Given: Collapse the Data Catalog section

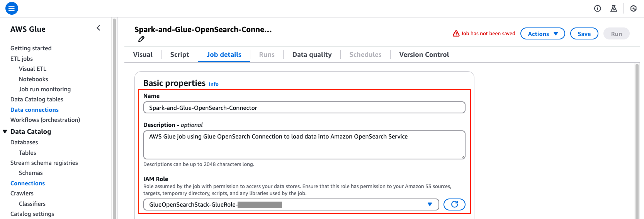Looking at the screenshot, I should pos(5,132).
